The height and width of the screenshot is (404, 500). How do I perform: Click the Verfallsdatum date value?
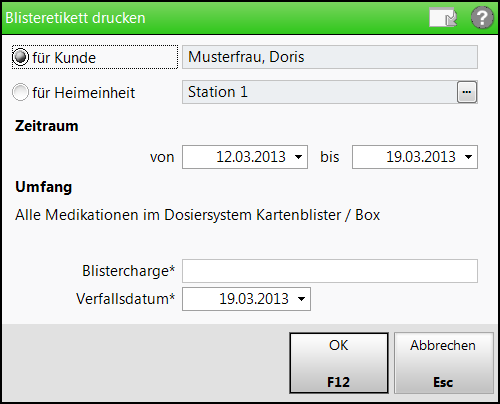[x=254, y=299]
